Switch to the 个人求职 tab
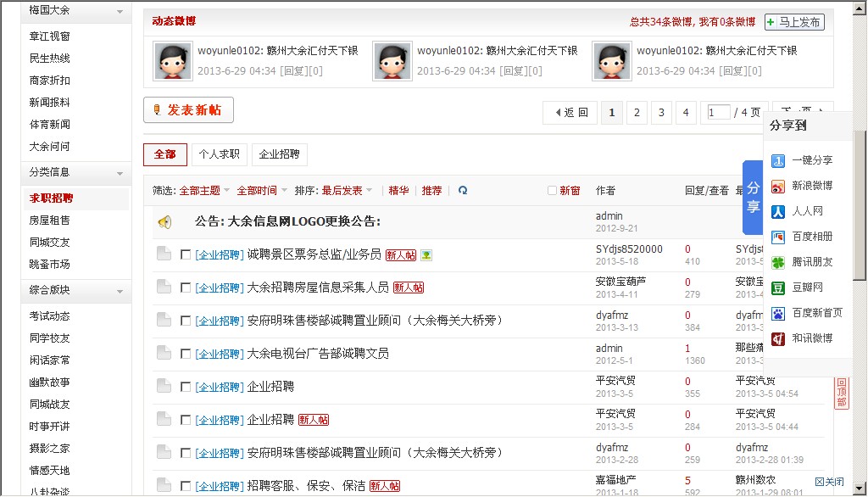Screen dimensions: 868x497 coord(220,154)
